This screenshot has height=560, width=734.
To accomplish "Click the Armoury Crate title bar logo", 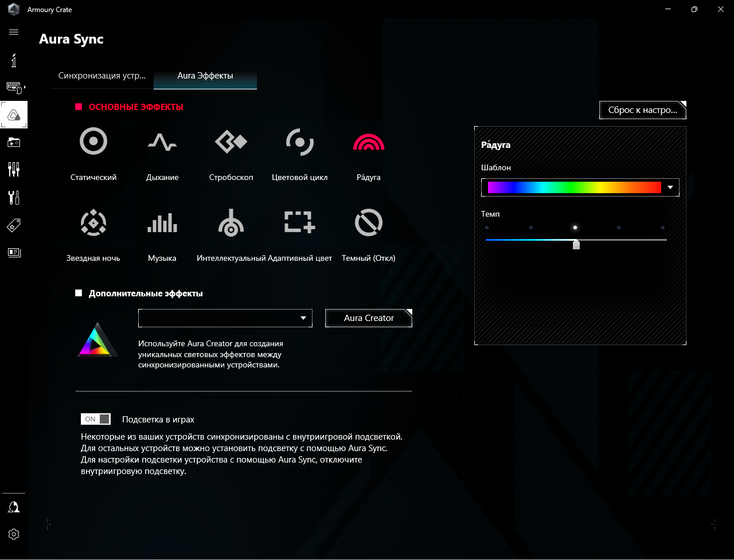I will [x=14, y=10].
